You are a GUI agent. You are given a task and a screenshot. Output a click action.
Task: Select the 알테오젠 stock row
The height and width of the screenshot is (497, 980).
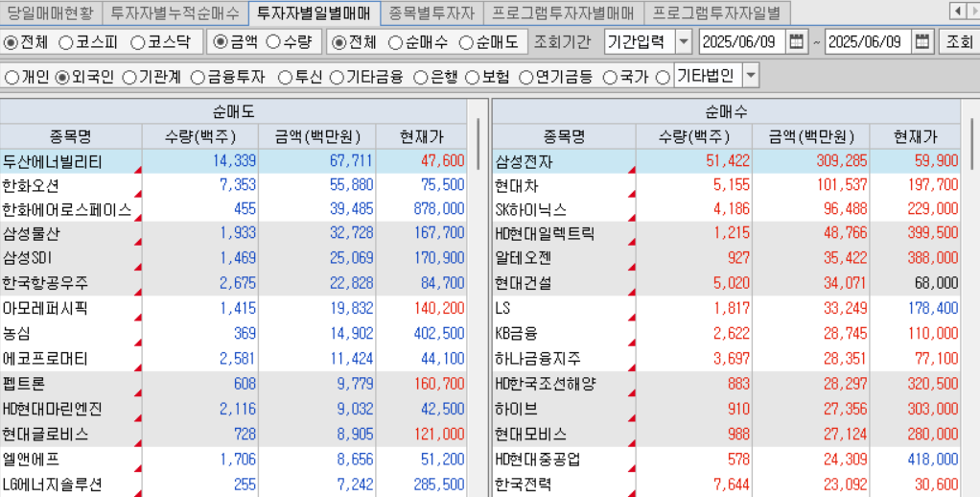pos(727,257)
